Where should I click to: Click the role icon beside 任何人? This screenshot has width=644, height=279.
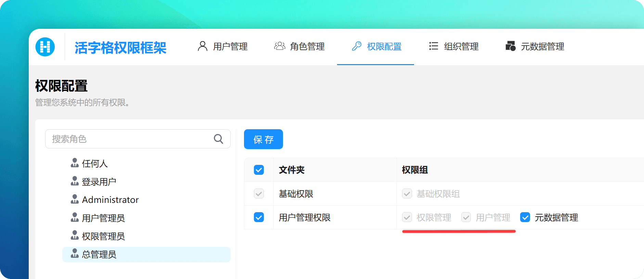pyautogui.click(x=75, y=163)
